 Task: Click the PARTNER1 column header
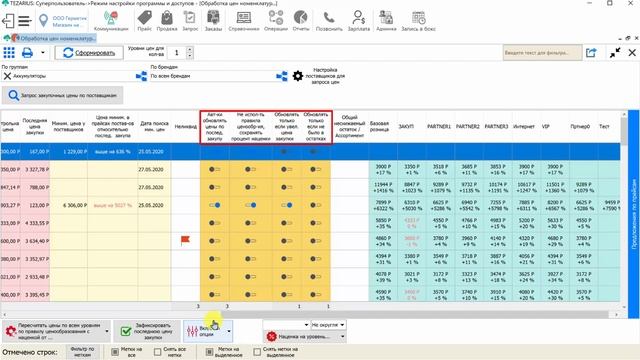439,127
